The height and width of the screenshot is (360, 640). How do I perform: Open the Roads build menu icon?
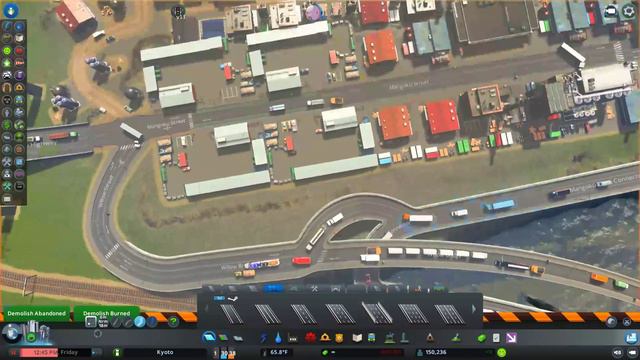pos(209,338)
